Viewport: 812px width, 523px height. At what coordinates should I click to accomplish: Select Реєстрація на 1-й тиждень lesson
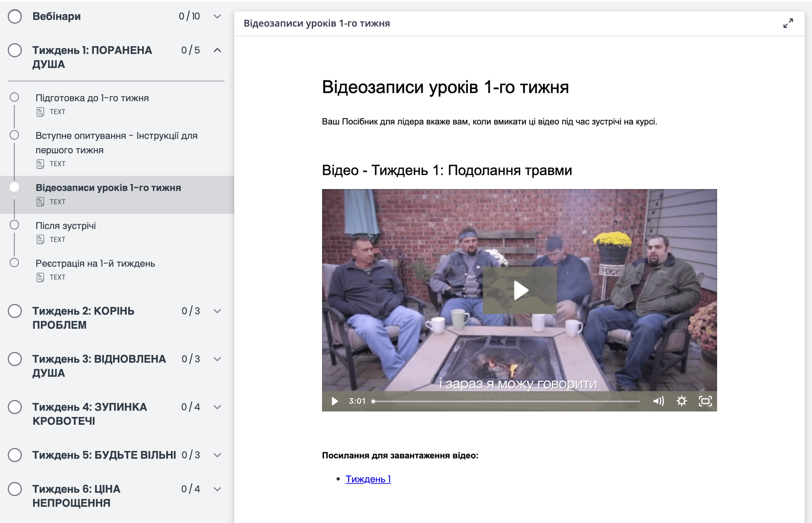point(95,264)
